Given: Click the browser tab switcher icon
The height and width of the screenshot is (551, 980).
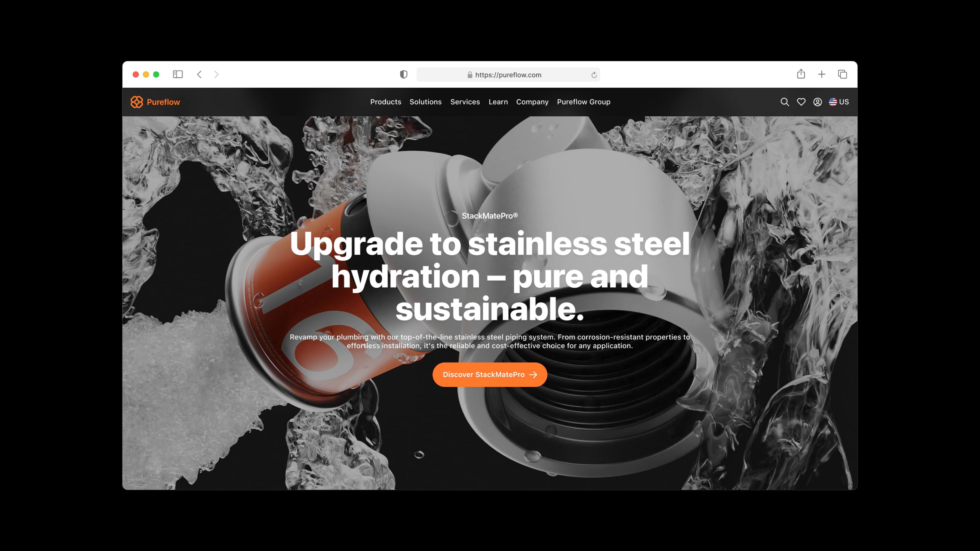Looking at the screenshot, I should pyautogui.click(x=843, y=74).
